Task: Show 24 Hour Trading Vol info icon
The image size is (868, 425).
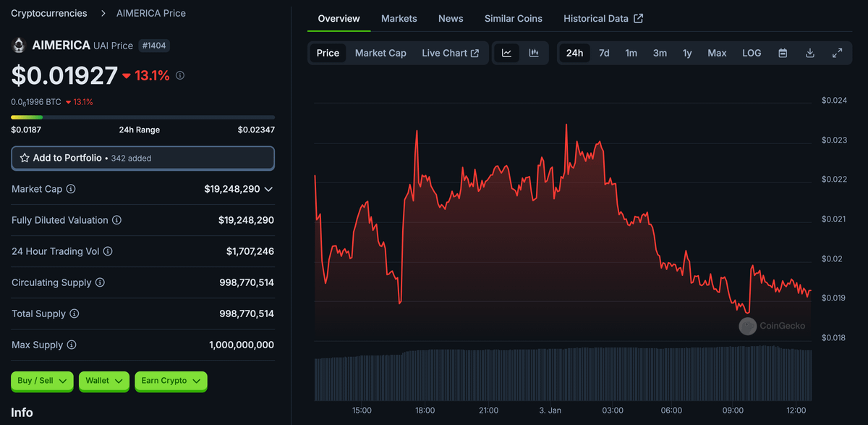Action: [x=108, y=251]
